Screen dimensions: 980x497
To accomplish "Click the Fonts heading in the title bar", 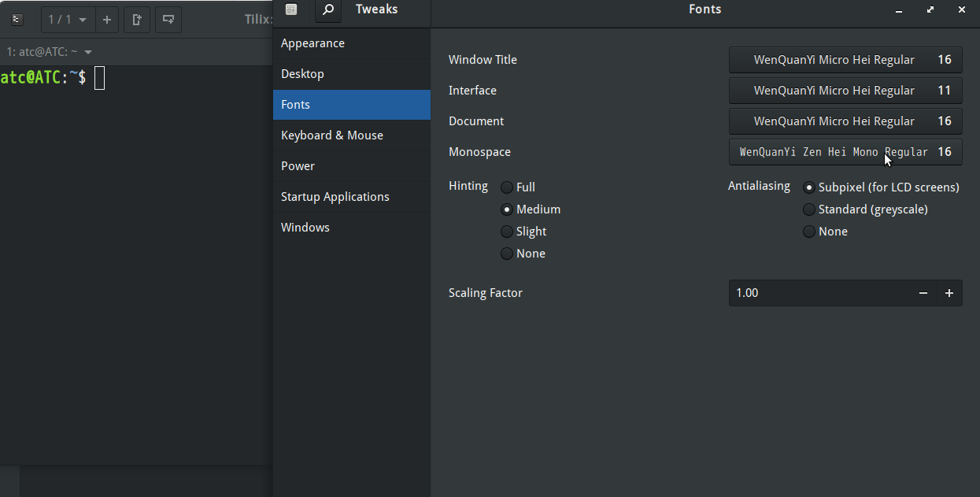I will click(x=704, y=9).
